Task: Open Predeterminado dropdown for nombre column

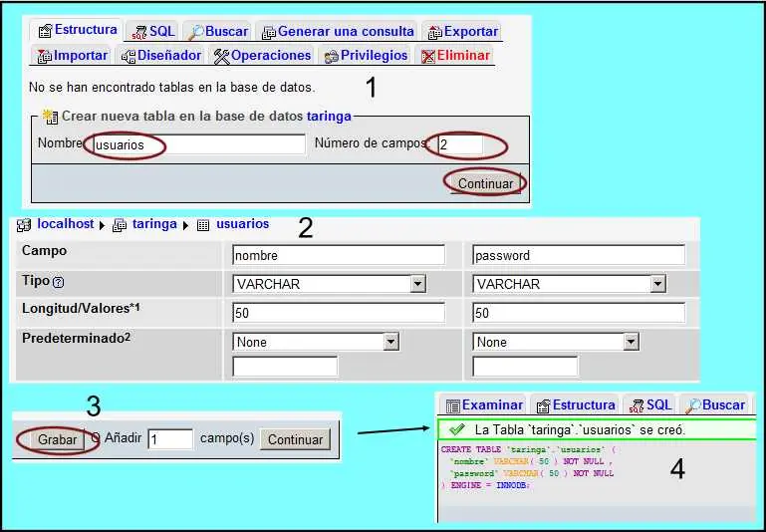Action: click(x=316, y=342)
